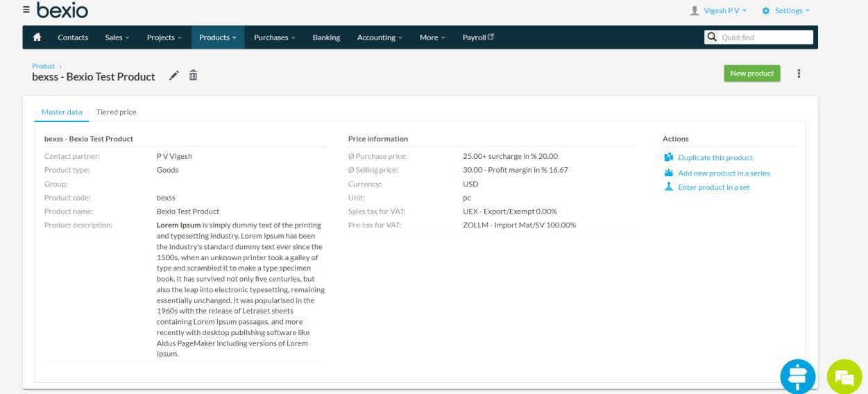Screen dimensions: 868x394
Task: Click the home icon in navigation bar
Action: coord(38,37)
